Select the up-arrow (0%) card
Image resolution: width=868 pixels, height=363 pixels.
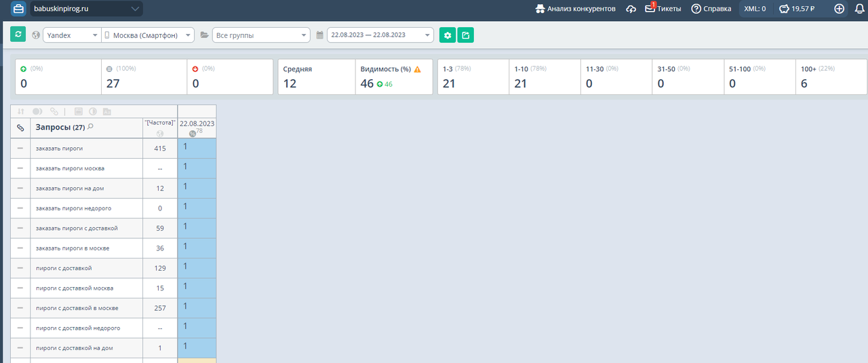pos(58,77)
